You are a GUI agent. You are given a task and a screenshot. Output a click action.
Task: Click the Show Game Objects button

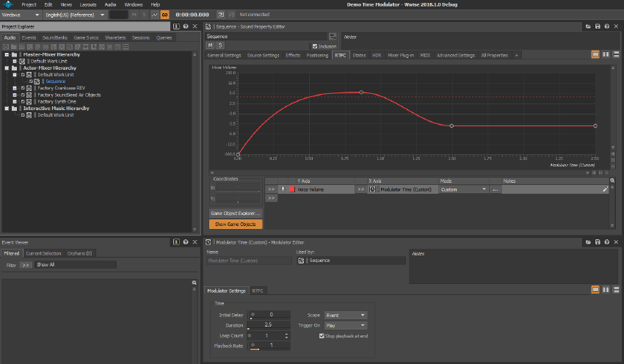pos(236,224)
